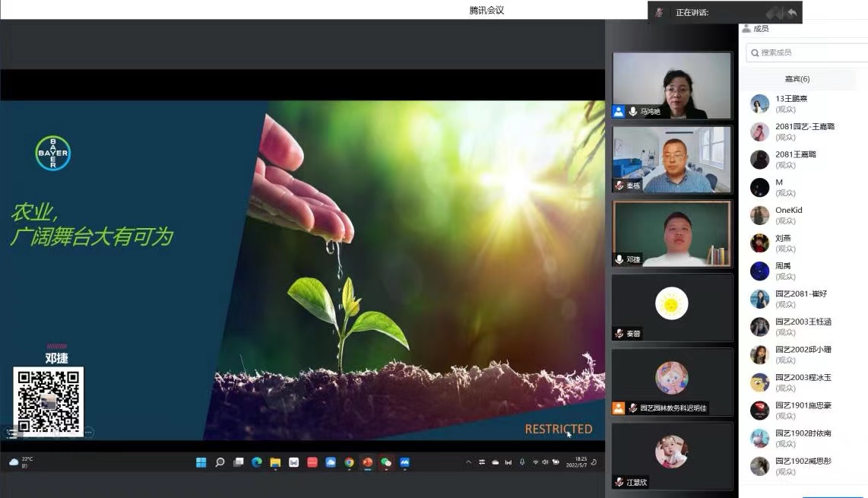Image resolution: width=868 pixels, height=498 pixels.
Task: Click Windows Start button in shared taskbar
Action: [x=201, y=462]
